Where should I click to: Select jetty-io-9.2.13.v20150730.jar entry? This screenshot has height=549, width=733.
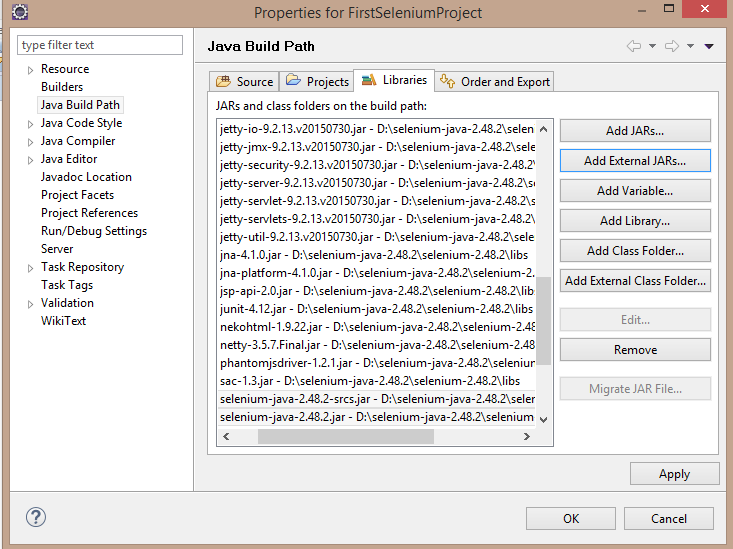(377, 129)
